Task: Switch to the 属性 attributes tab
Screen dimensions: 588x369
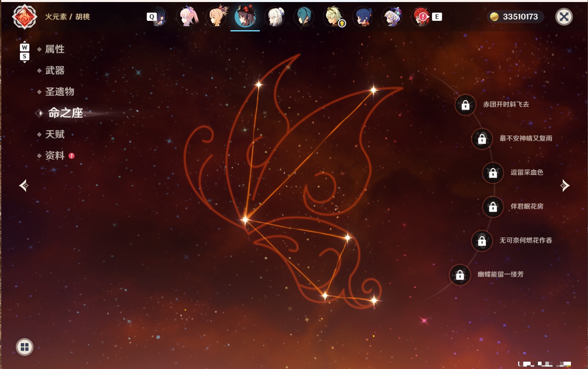Action: tap(55, 49)
